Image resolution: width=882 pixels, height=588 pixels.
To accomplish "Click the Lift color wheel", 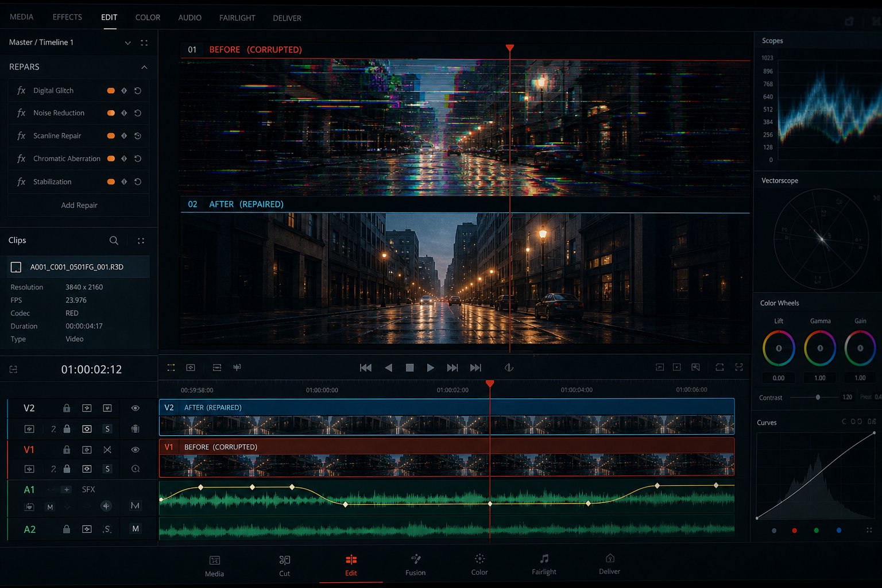I will [779, 348].
